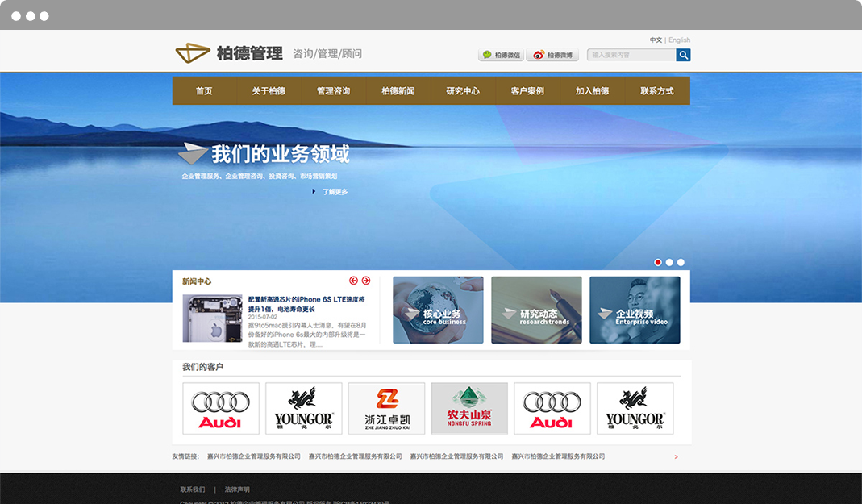
Task: Click the 柏德管理 logo
Action: pyautogui.click(x=229, y=53)
